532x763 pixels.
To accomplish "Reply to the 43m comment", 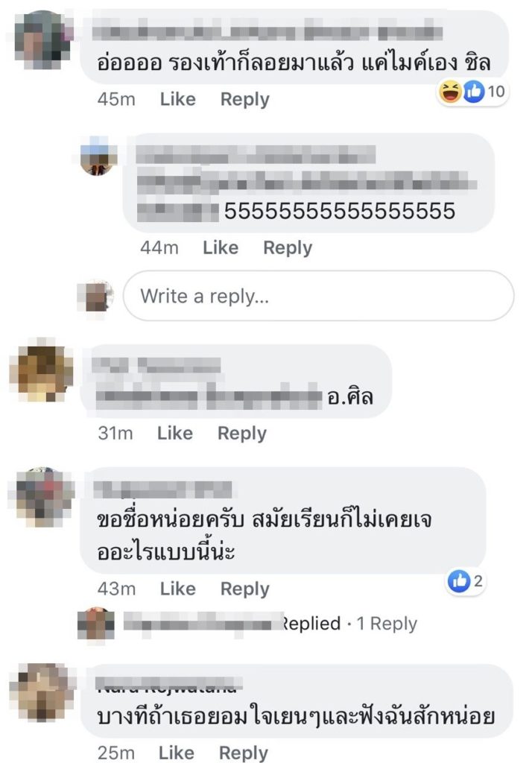I will click(x=245, y=589).
